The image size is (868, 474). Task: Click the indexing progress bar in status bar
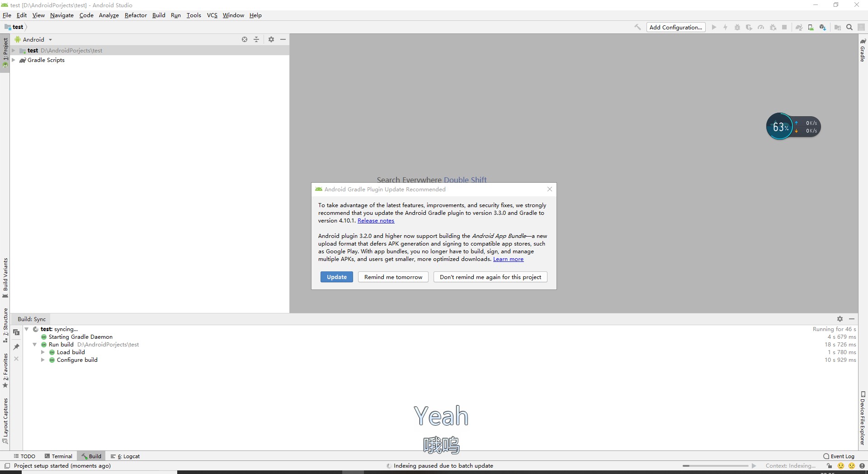click(x=715, y=466)
